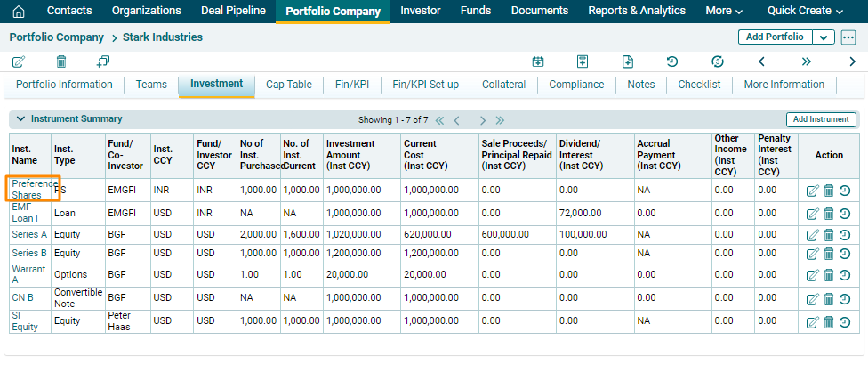
Task: Expand the Quick Create dropdown
Action: pos(805,12)
